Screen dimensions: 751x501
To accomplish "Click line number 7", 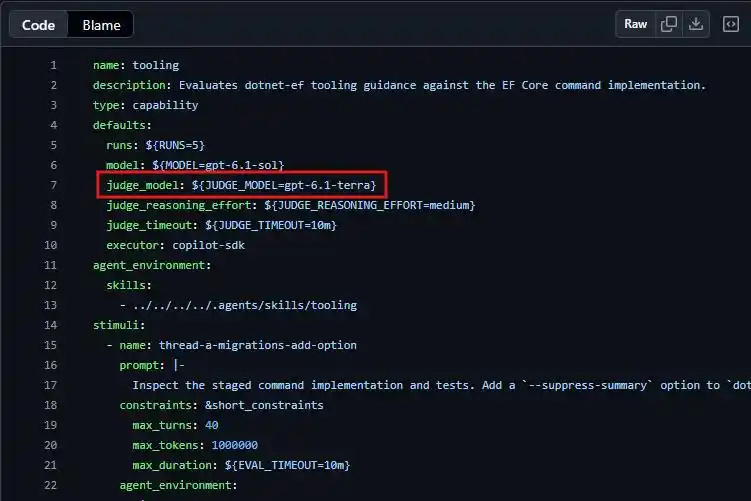I will coord(53,185).
